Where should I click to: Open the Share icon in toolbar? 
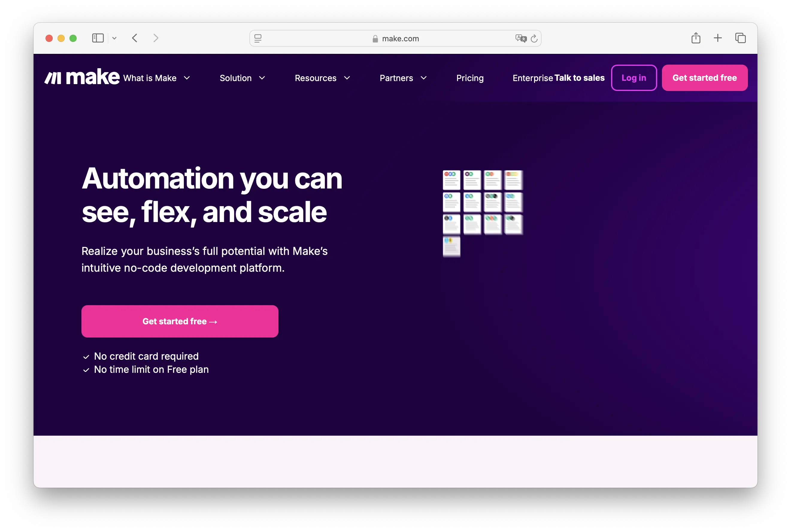[695, 38]
